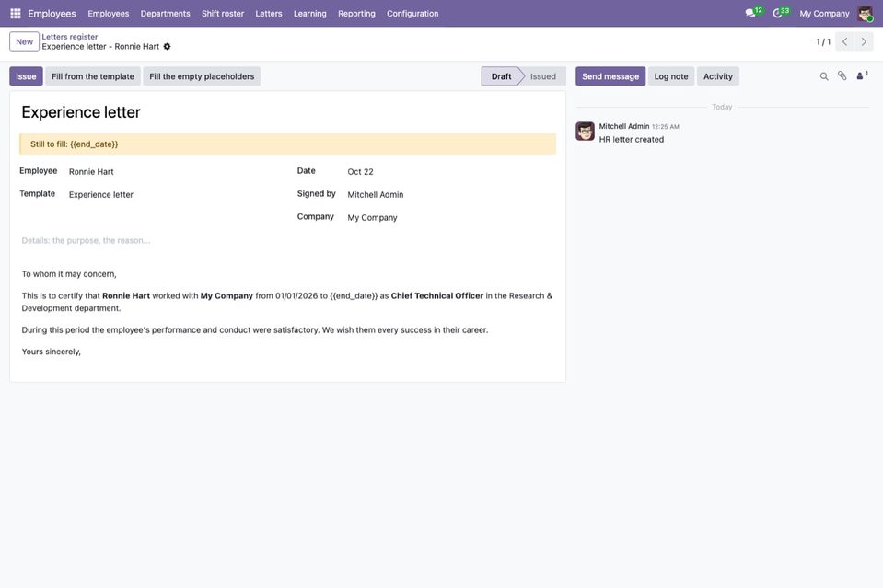
Task: Select the Issued status stage
Action: (x=543, y=76)
